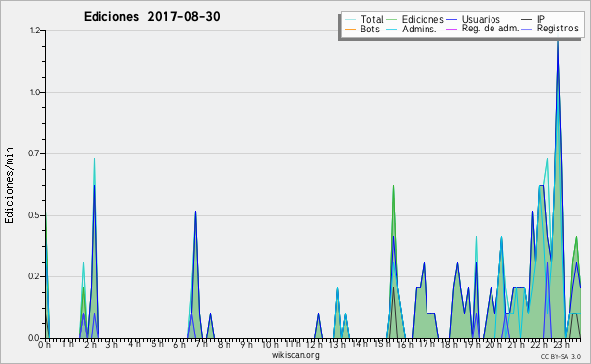Click the '18 h' x-axis label
Screen dimensions: 591x364
[x=449, y=344]
